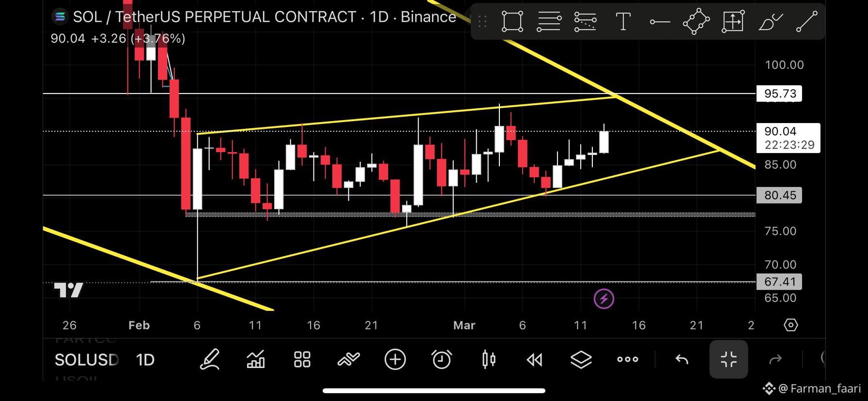Tap the 90.04 current price label
The image size is (868, 401).
coord(788,138)
